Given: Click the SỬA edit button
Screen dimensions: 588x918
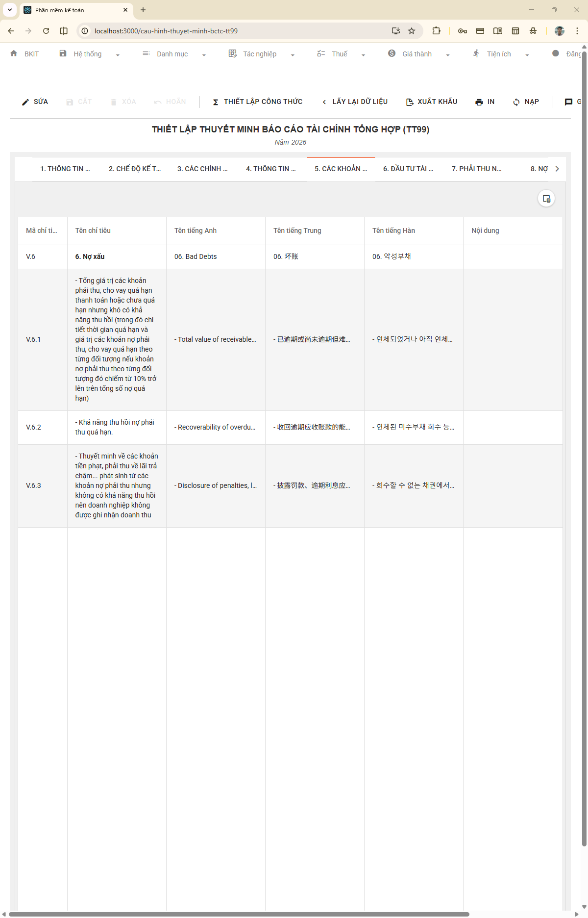Looking at the screenshot, I should [35, 102].
